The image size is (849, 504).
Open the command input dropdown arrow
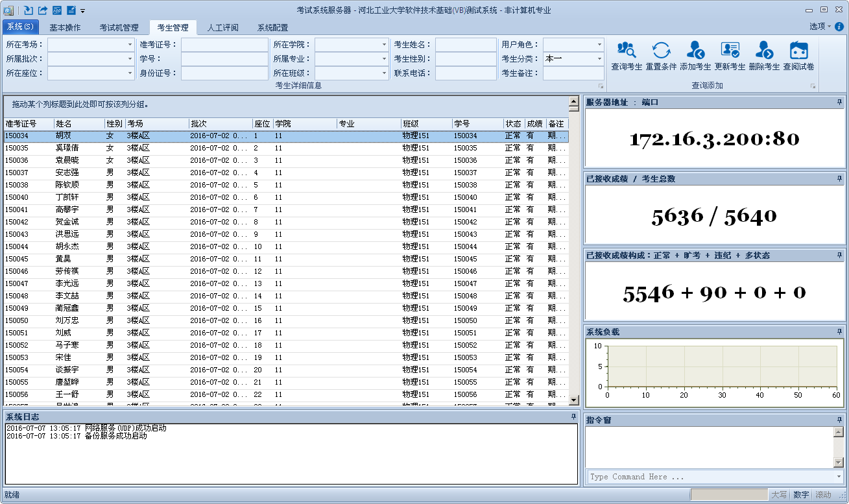tap(839, 477)
